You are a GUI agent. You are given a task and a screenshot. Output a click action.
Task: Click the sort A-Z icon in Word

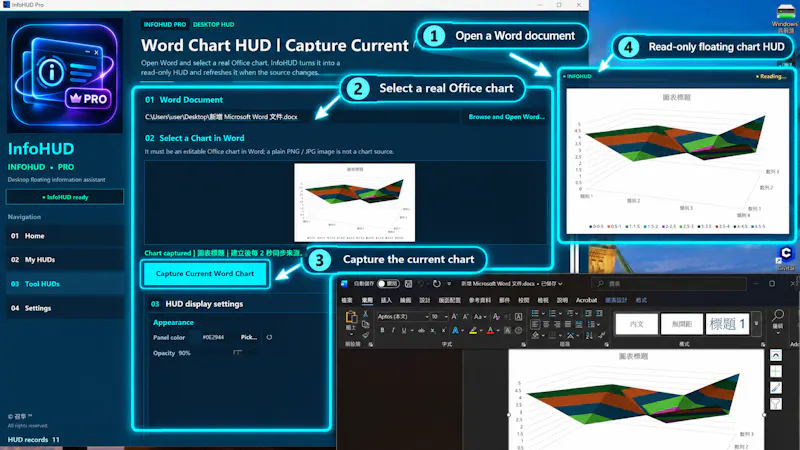(589, 335)
